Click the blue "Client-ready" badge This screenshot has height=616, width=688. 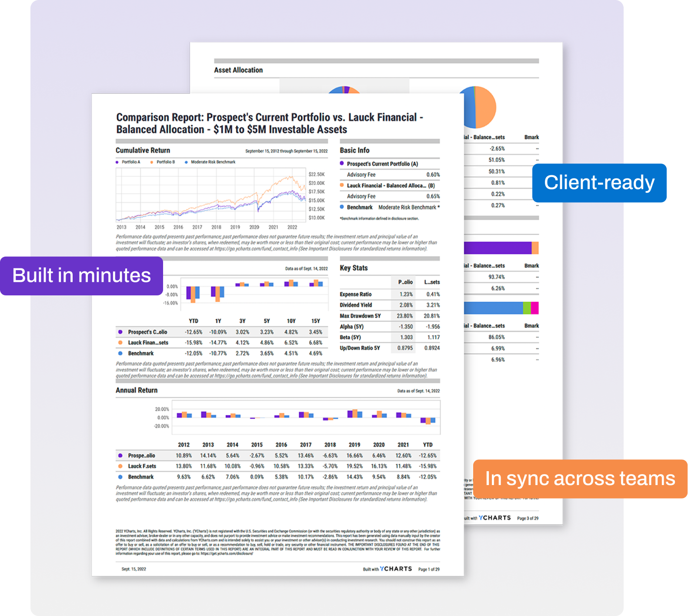click(x=599, y=183)
